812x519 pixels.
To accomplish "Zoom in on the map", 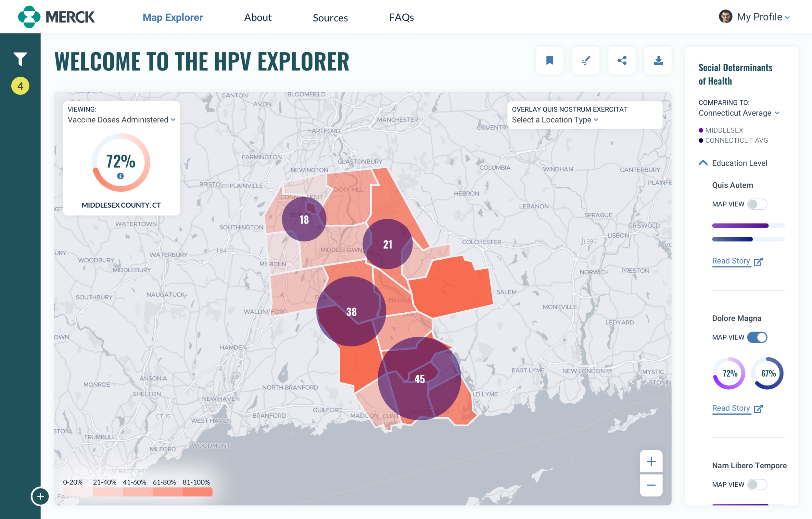I will point(651,461).
